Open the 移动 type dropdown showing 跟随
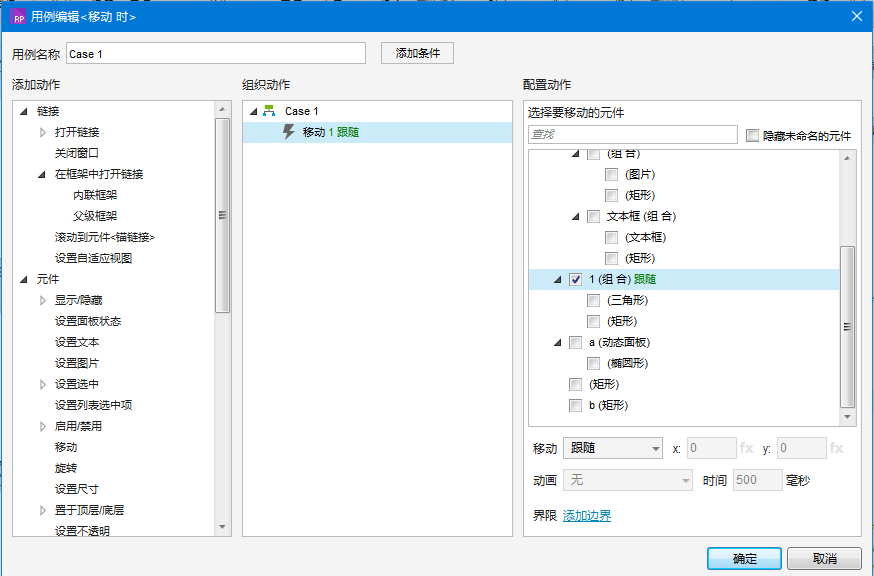Viewport: 874px width, 576px height. tap(612, 449)
